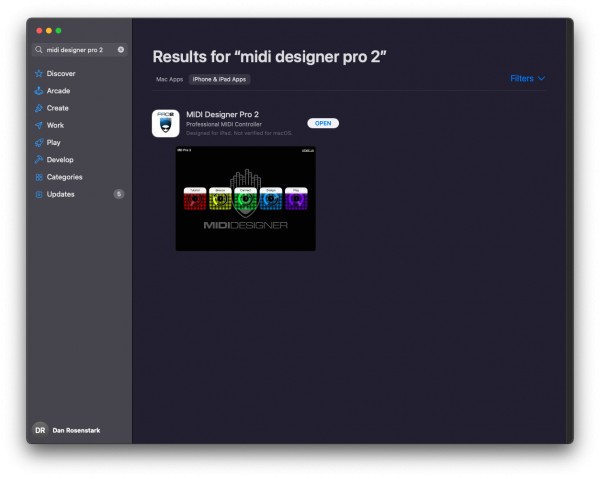
Task: Maximize the App Store window with green button
Action: [59, 31]
